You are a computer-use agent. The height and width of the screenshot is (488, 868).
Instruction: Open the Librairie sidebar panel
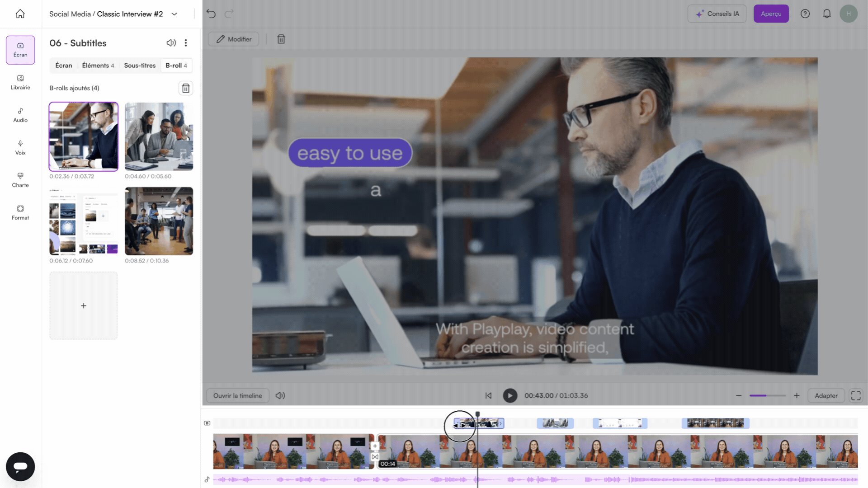20,83
